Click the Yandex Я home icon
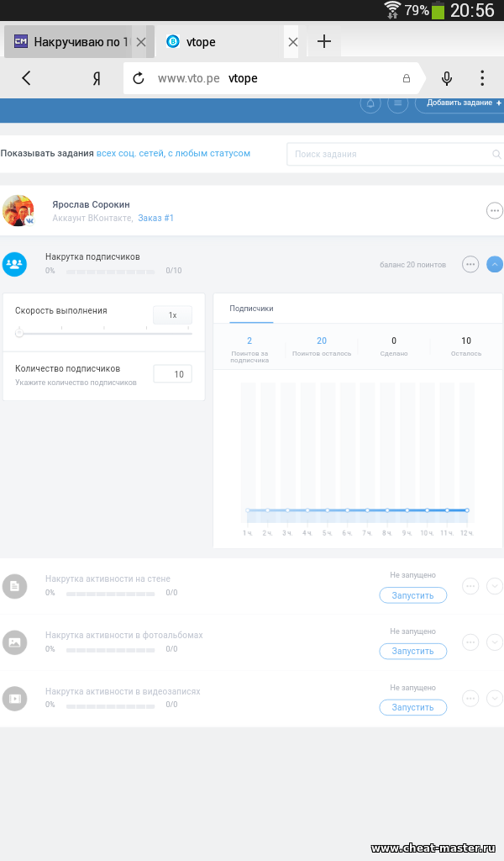The image size is (504, 861). tap(97, 78)
